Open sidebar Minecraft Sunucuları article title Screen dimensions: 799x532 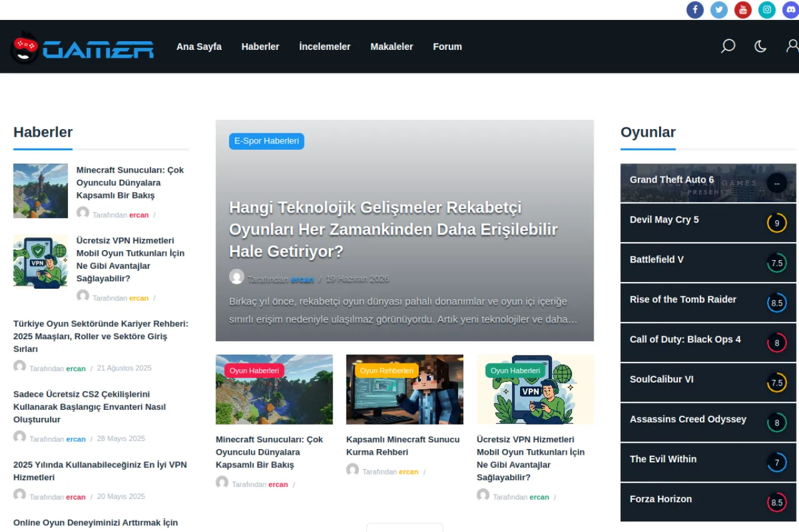[x=130, y=183]
